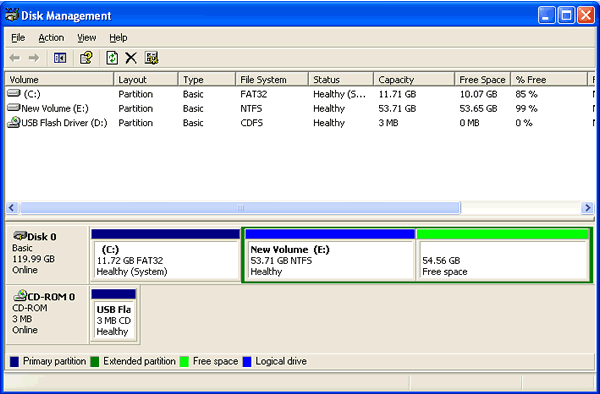This screenshot has width=600, height=394.
Task: Open the Help toolbar icon with question mark
Action: tap(86, 58)
